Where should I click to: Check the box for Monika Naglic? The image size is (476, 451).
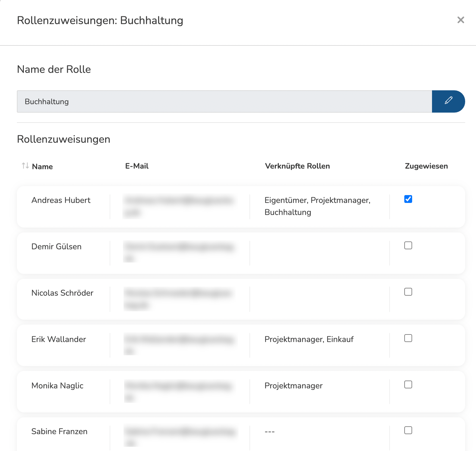408,384
